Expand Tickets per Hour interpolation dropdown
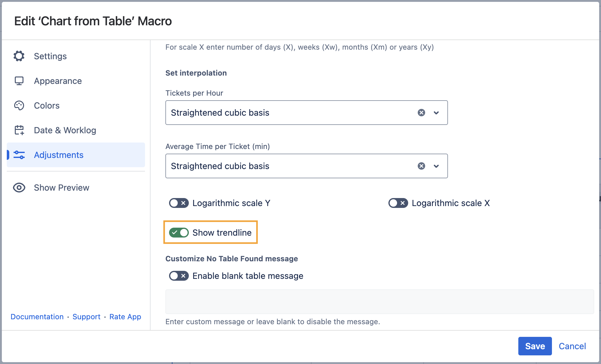The height and width of the screenshot is (364, 601). click(436, 113)
